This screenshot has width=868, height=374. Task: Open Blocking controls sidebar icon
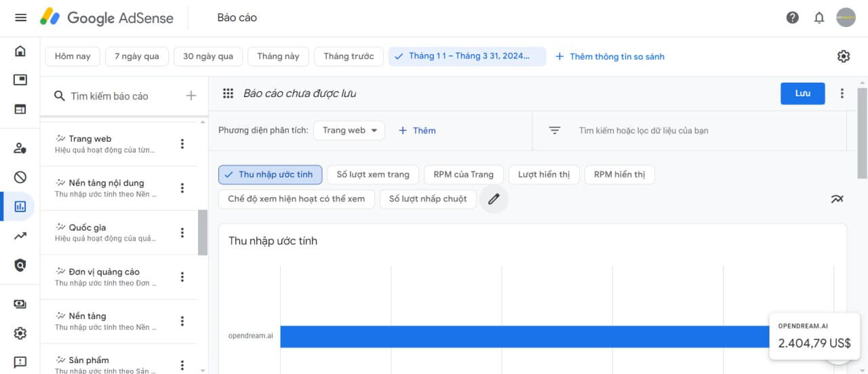tap(20, 178)
